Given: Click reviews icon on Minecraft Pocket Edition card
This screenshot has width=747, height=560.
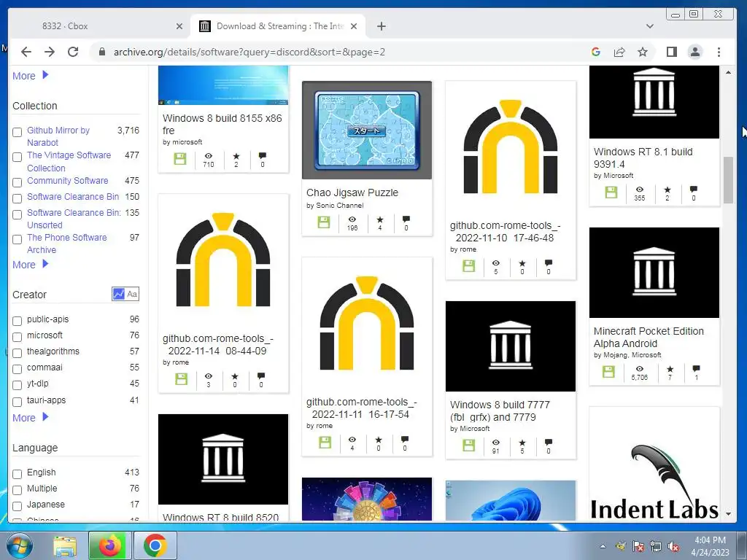Looking at the screenshot, I should tap(696, 368).
